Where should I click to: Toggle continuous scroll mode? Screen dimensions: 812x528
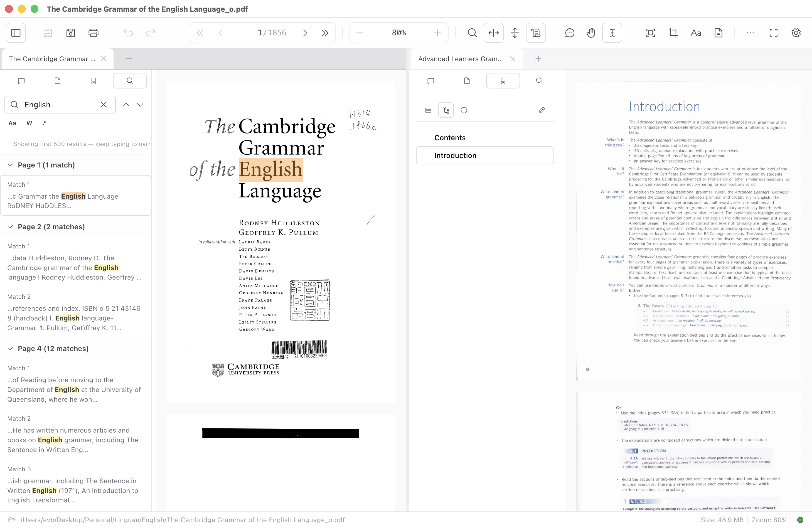pyautogui.click(x=536, y=33)
